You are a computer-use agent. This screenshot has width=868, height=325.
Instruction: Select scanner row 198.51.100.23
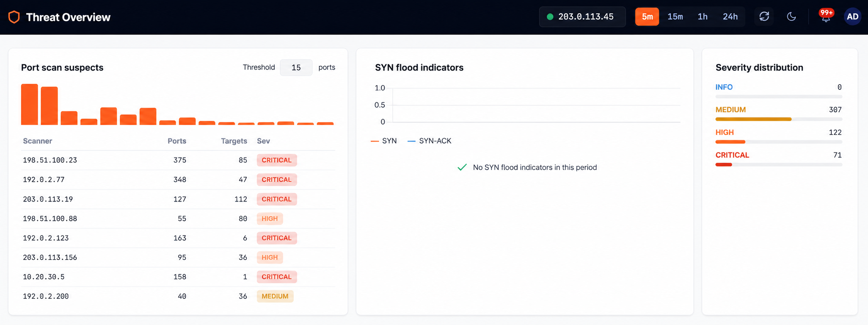[178, 160]
